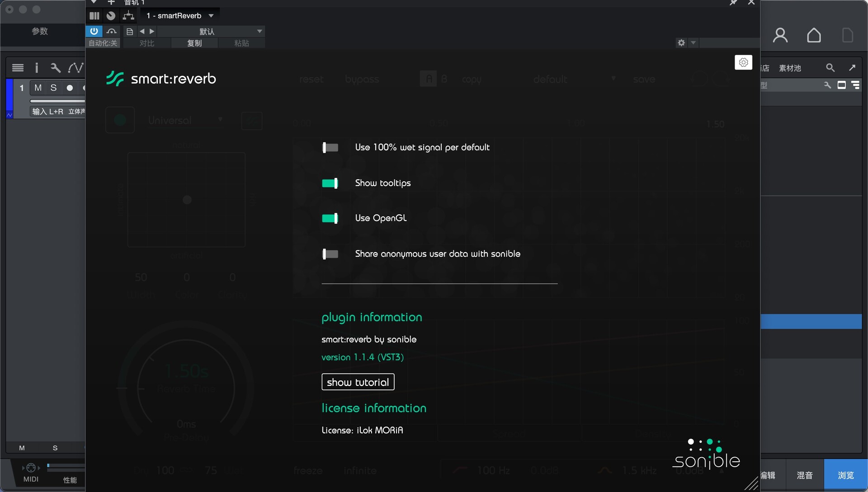868x492 pixels.
Task: Click the automation curve icon
Action: coord(75,68)
